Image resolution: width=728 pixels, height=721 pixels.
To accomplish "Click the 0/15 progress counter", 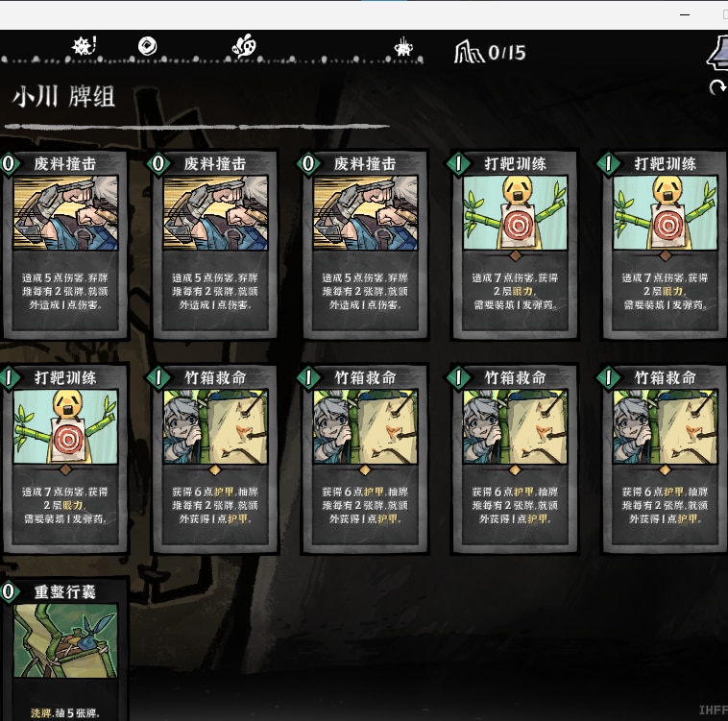I will coord(507,53).
